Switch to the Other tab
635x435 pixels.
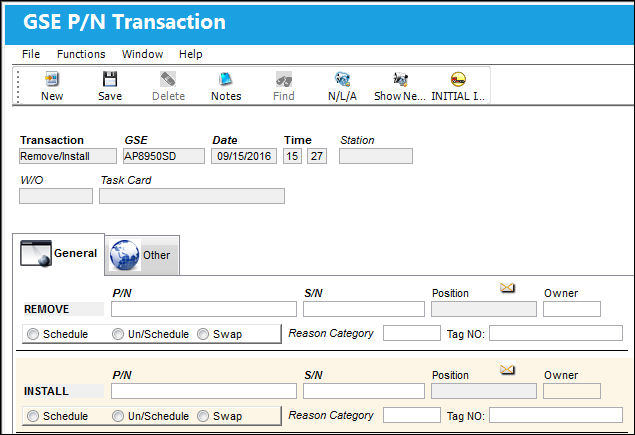pyautogui.click(x=142, y=256)
